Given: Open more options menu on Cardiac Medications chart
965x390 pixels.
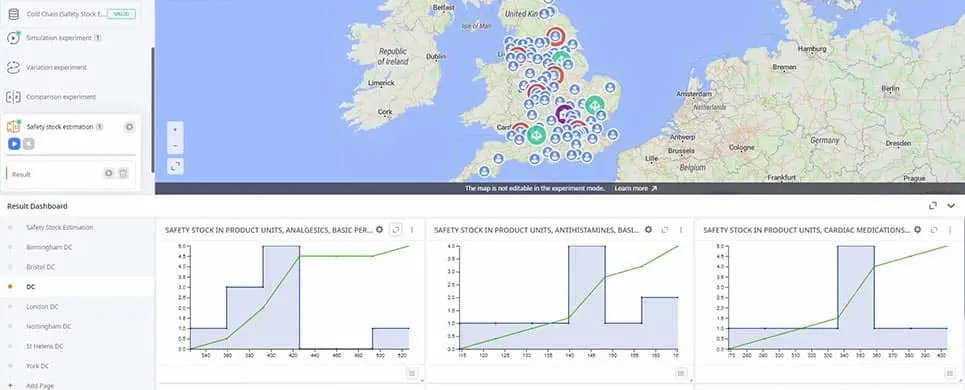Looking at the screenshot, I should [x=950, y=229].
